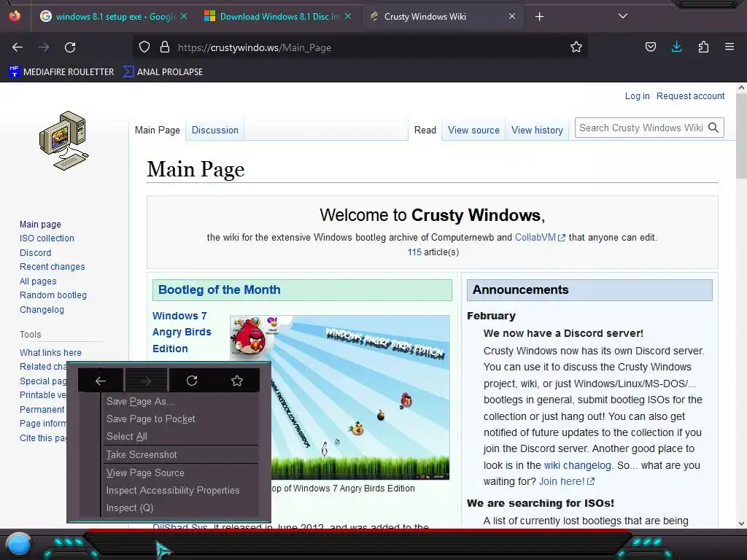Follow the CollabVM external link
Screen dimensions: 747x560
[x=540, y=237]
